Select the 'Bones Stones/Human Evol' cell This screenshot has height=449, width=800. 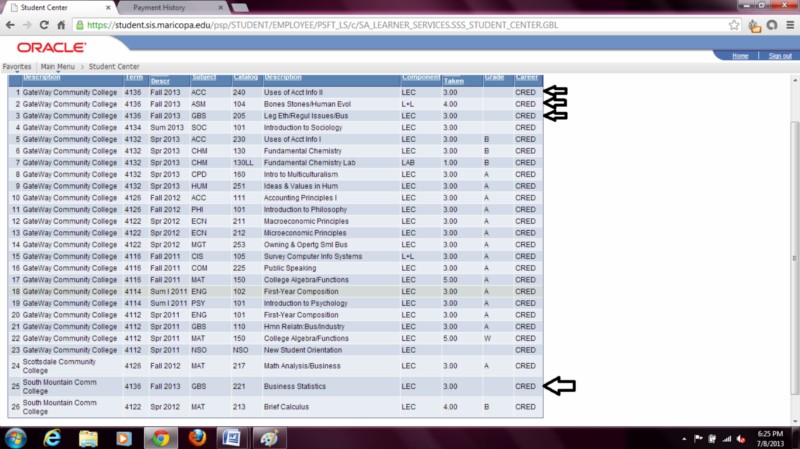[307, 104]
